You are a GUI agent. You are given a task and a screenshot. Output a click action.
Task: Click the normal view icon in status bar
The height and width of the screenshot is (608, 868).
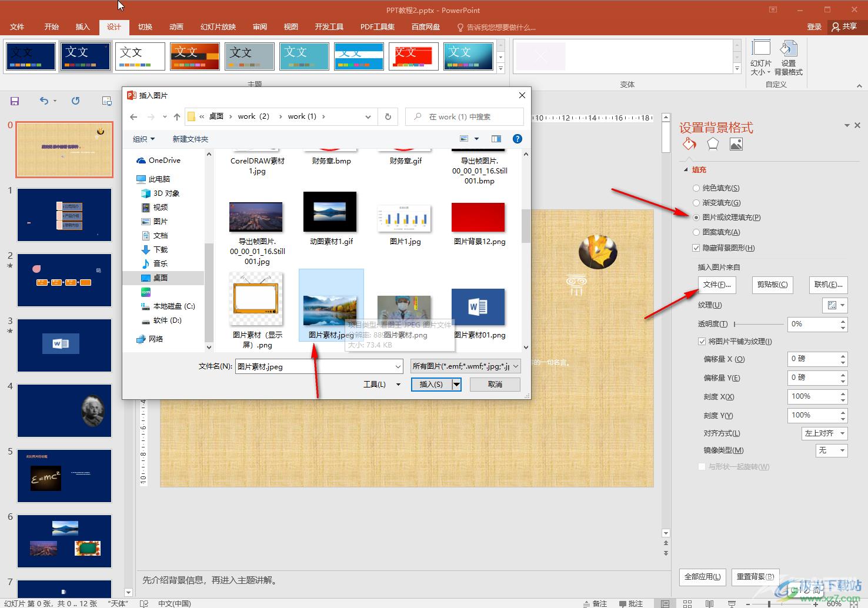coord(665,603)
